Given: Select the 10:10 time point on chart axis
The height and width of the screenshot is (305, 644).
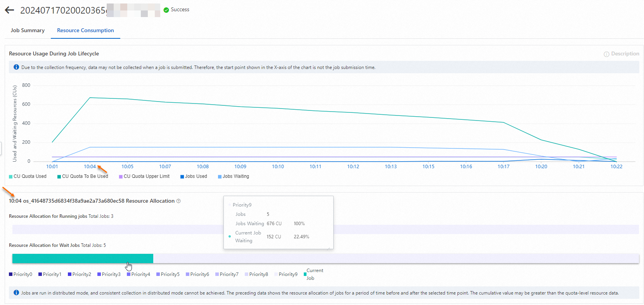Looking at the screenshot, I should (x=278, y=167).
